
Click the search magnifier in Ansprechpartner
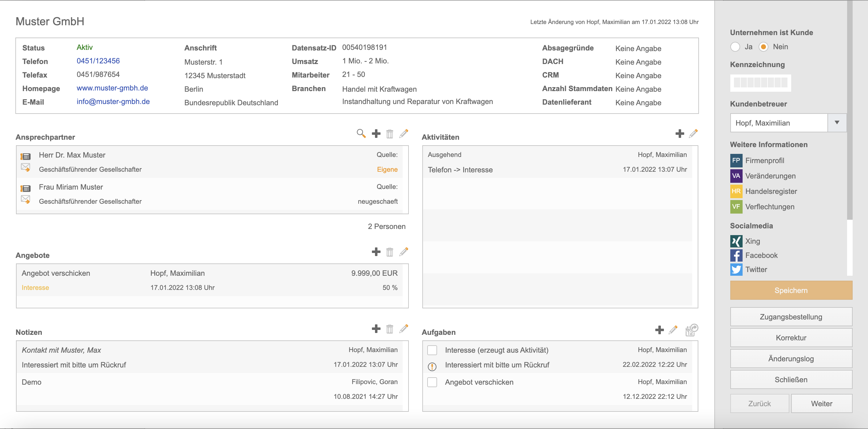(x=361, y=134)
